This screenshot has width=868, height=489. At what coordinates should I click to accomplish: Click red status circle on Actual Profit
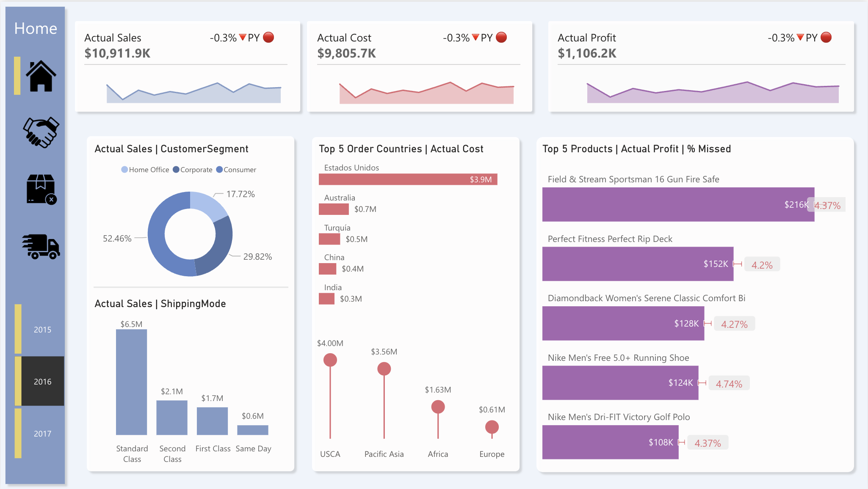(826, 38)
